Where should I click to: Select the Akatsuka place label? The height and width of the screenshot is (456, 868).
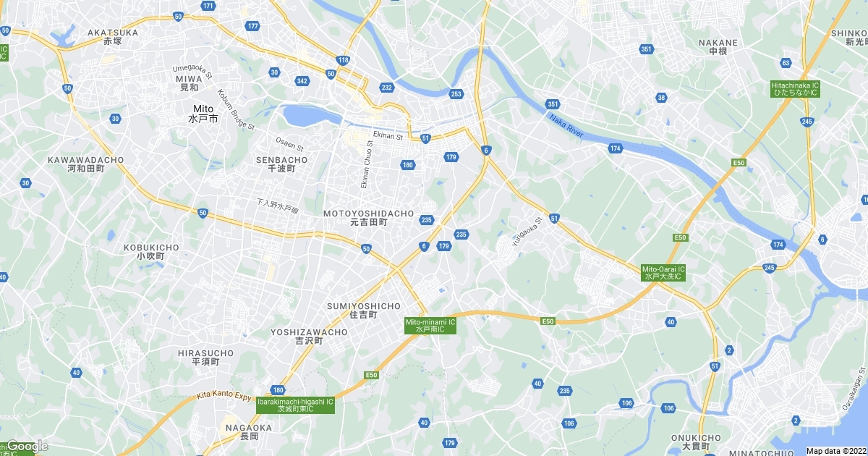point(112,37)
